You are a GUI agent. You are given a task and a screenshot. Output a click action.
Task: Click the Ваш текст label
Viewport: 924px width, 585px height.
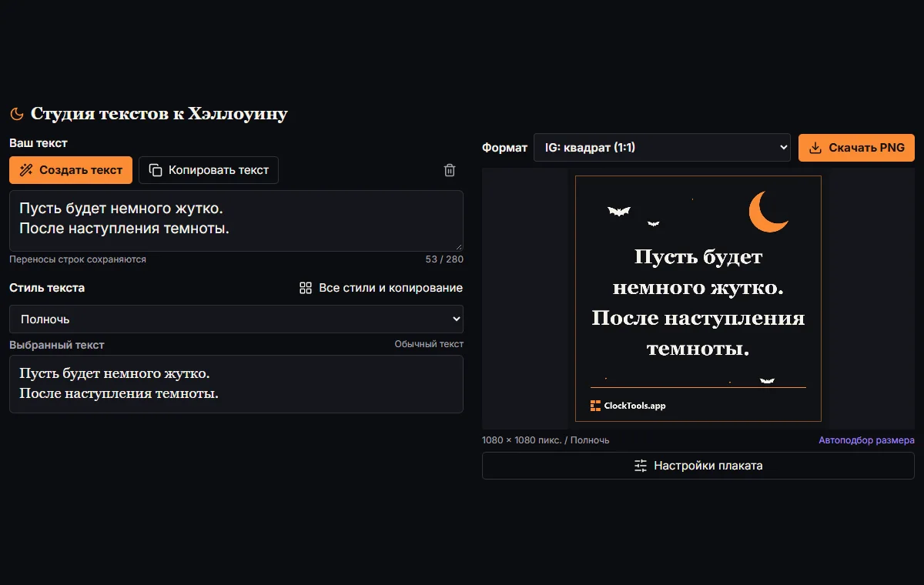click(x=38, y=143)
